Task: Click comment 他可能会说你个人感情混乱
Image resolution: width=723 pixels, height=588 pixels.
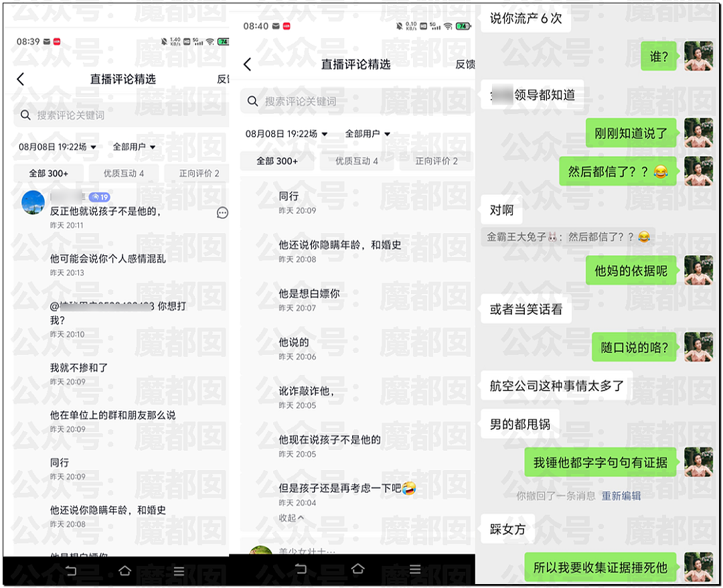Action: [108, 259]
